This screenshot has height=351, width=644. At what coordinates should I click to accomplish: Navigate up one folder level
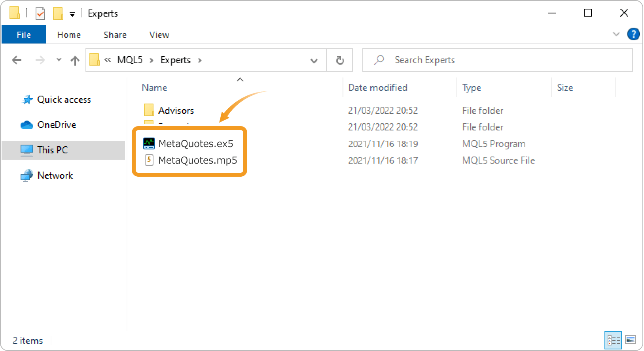click(75, 60)
